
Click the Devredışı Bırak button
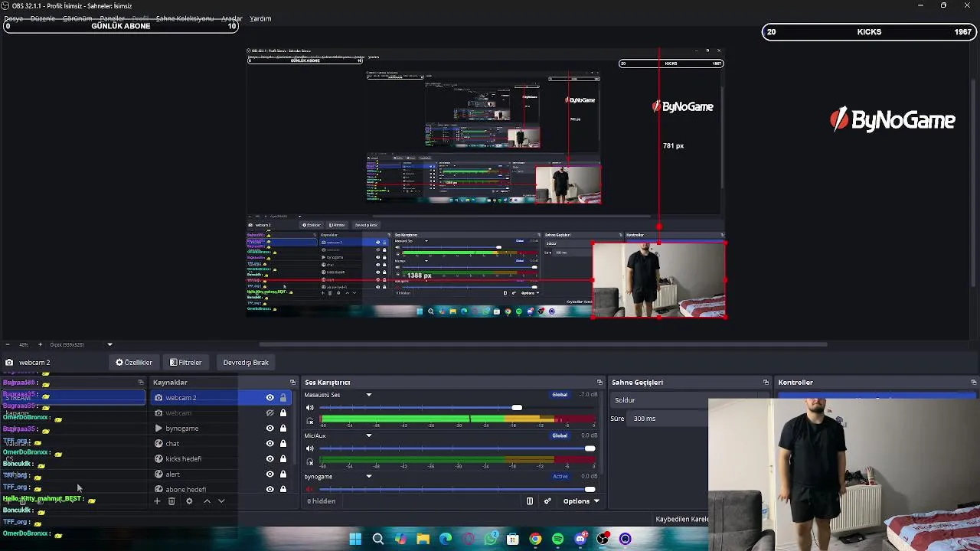click(246, 363)
